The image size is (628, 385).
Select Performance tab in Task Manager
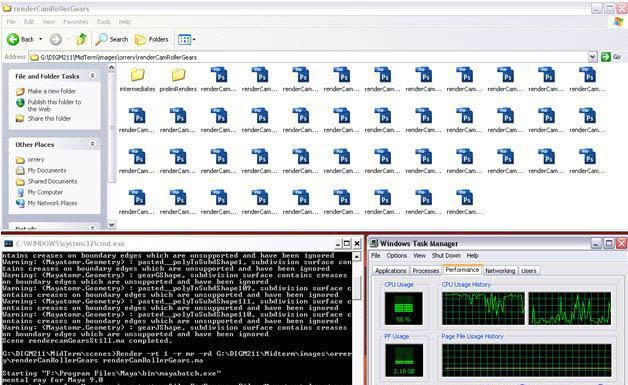click(x=462, y=270)
